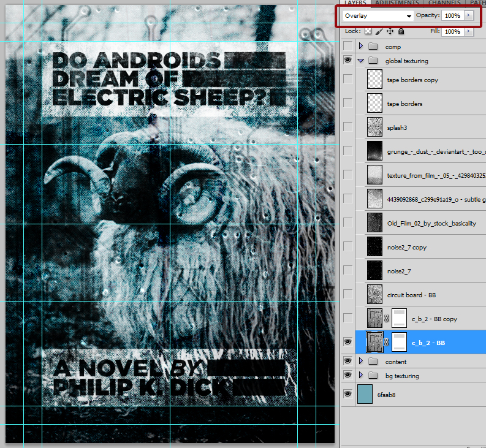Select the 'Old_Film_02_by_stock_basicality' layer name
This screenshot has height=448, width=486.
tap(431, 224)
